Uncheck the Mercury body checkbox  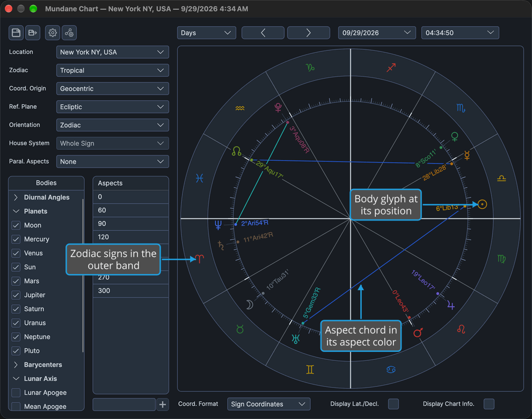pos(16,239)
